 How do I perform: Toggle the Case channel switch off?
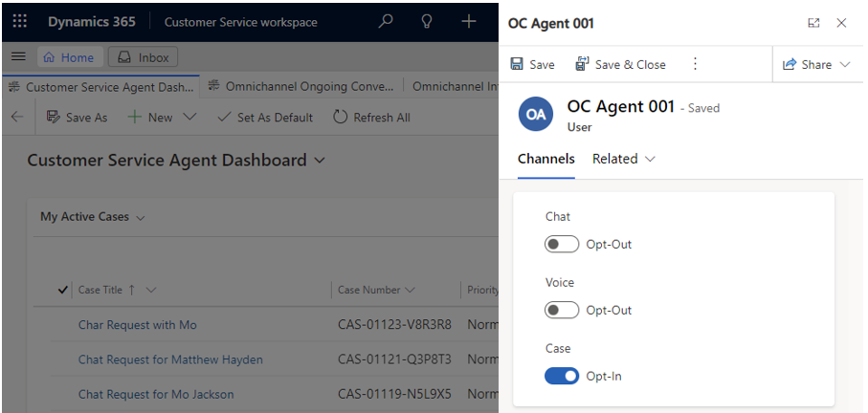click(562, 376)
